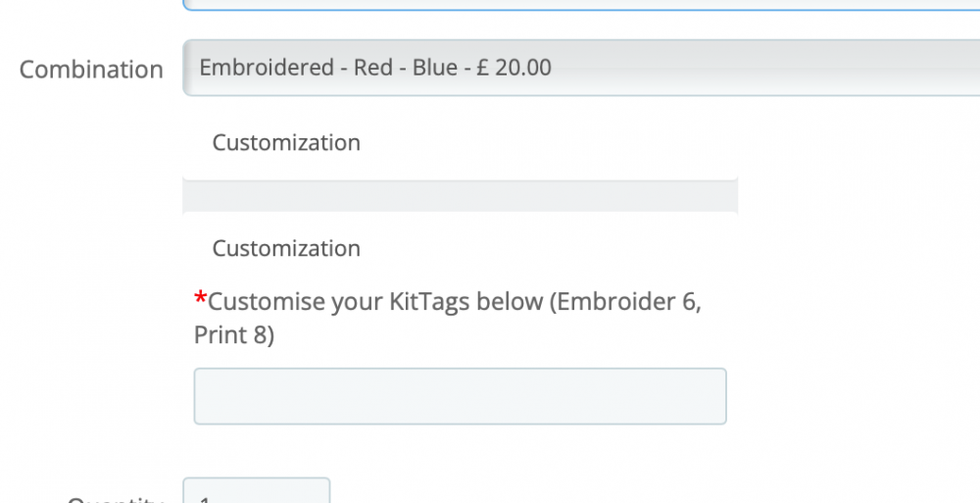980x503 pixels.
Task: Click the '(Embroider 6,' part of the label
Action: pos(626,302)
